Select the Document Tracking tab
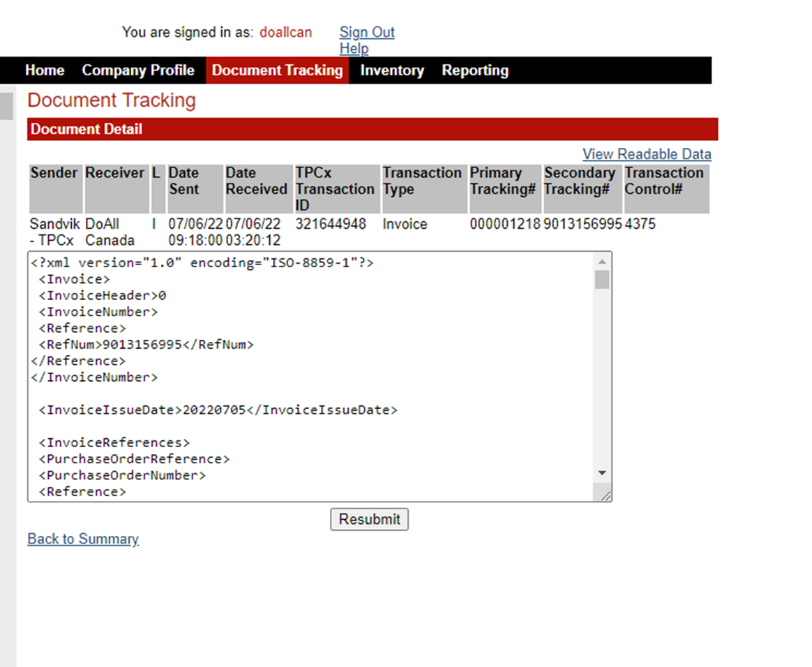Viewport: 812px width, 667px height. pos(277,70)
